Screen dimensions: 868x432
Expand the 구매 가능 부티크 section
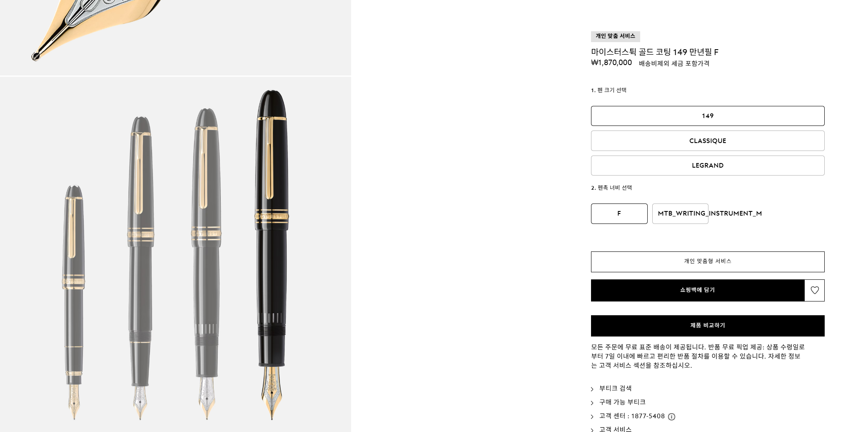622,402
